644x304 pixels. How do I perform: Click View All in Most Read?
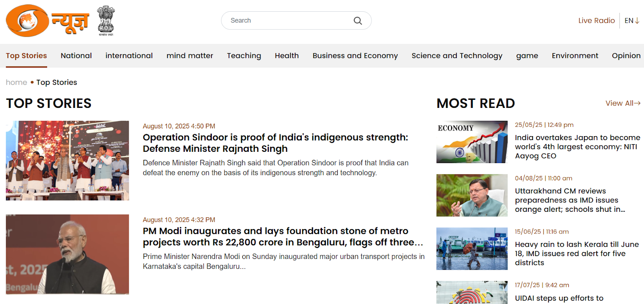pyautogui.click(x=623, y=103)
